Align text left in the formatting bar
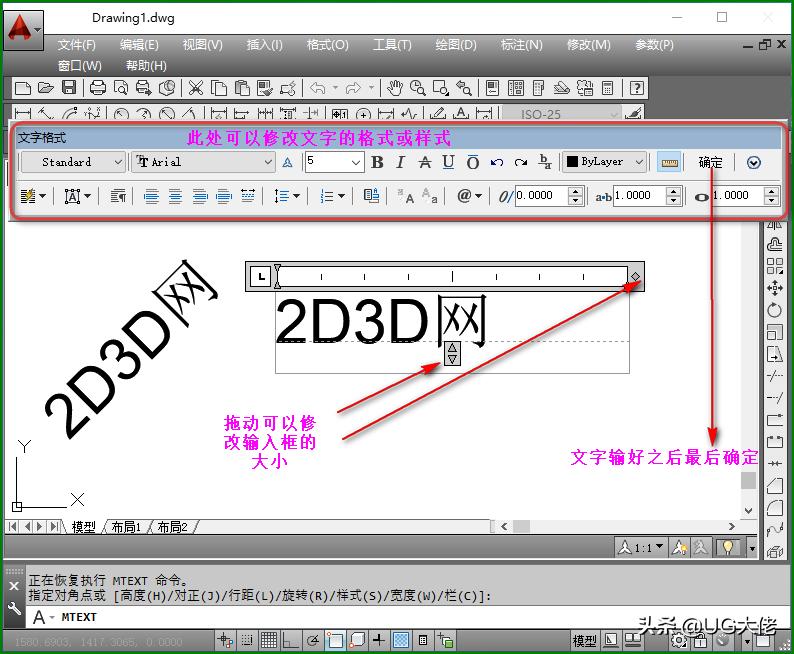This screenshot has width=794, height=654. click(151, 196)
